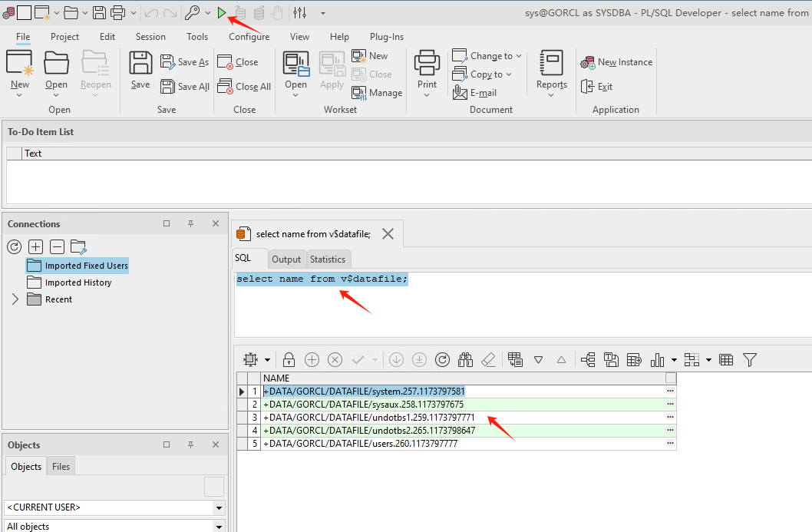The width and height of the screenshot is (812, 532).
Task: Expand the Recent connections folder
Action: pyautogui.click(x=15, y=299)
